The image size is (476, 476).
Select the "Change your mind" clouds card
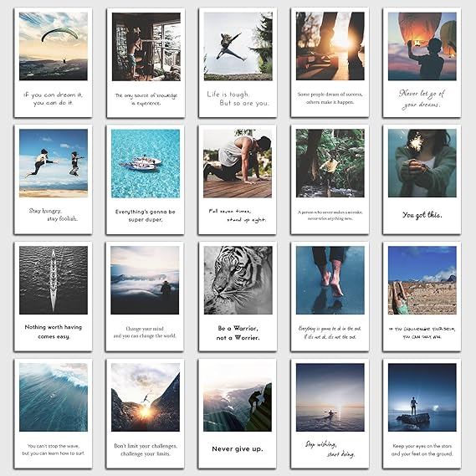(145, 297)
